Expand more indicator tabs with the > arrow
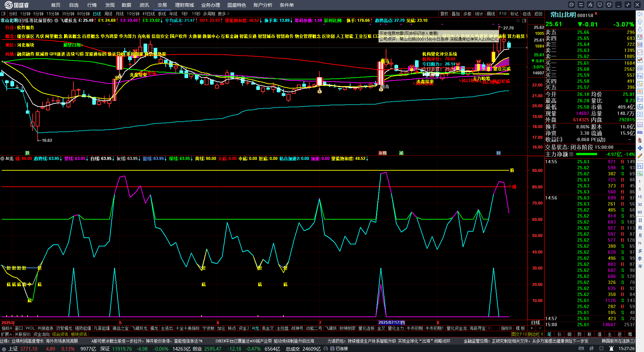Image resolution: width=644 pixels, height=352 pixels. 489,328
